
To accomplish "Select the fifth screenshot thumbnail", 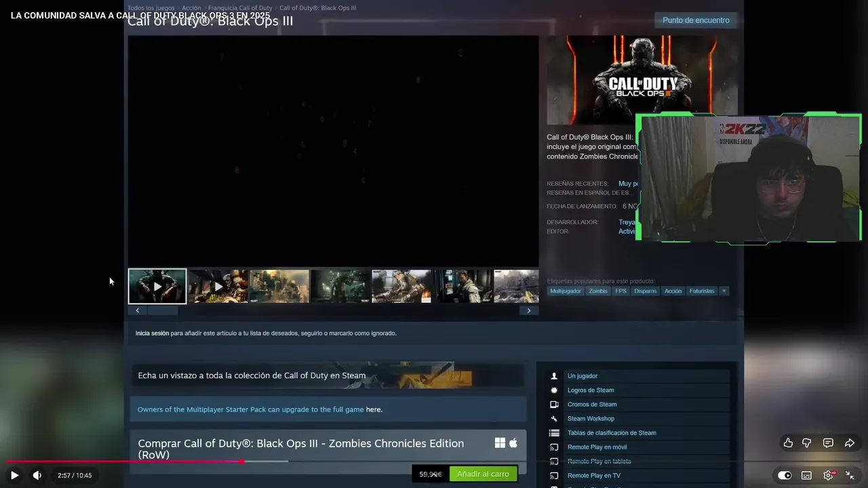I will pyautogui.click(x=401, y=286).
